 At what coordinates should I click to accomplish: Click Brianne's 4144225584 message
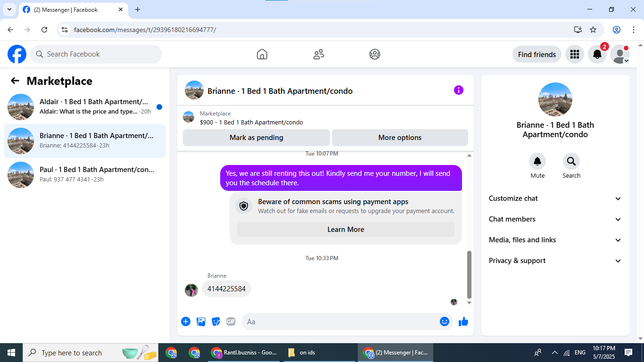pos(226,289)
